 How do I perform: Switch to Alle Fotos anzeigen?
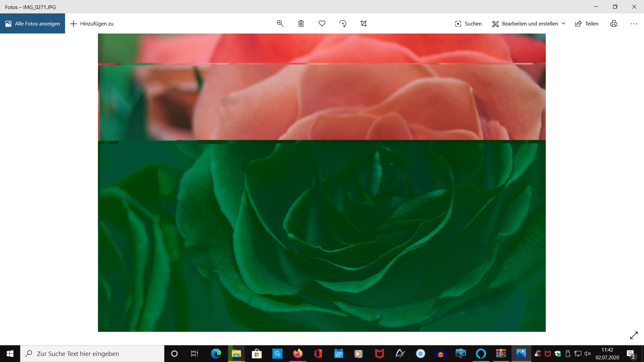click(32, 23)
